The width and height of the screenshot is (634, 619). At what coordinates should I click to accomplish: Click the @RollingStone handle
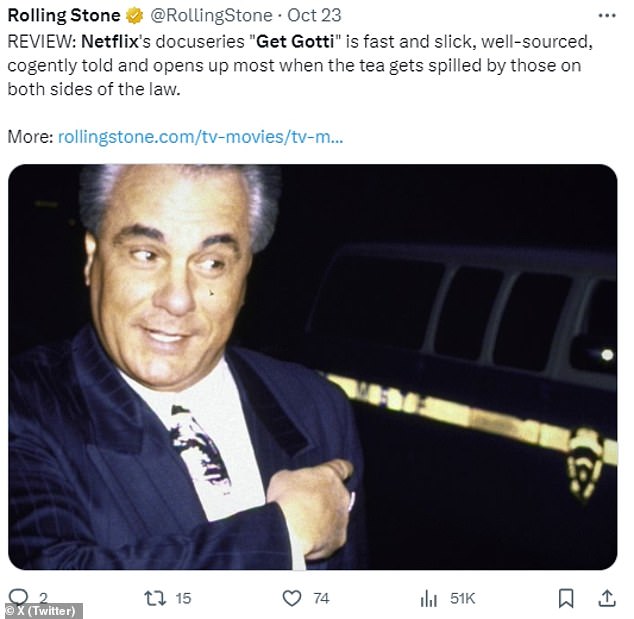click(x=211, y=16)
